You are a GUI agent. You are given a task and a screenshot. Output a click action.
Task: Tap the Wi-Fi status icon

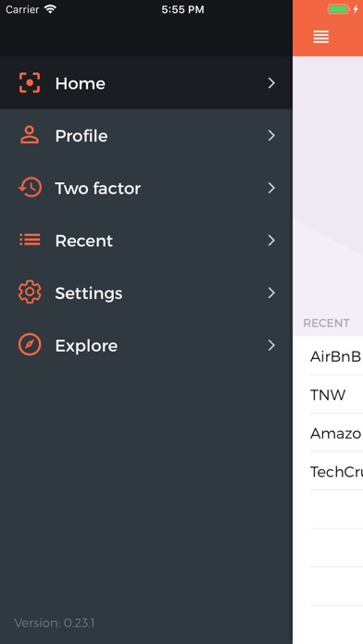point(50,9)
